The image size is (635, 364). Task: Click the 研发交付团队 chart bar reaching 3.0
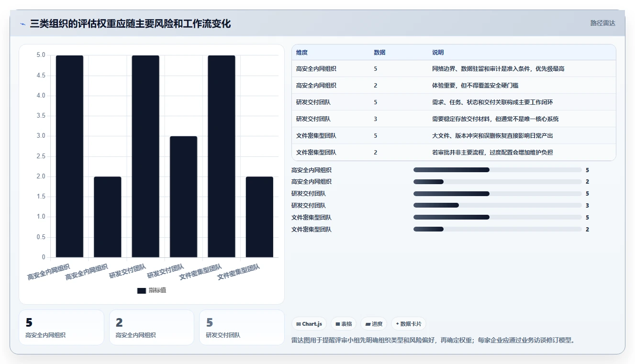183,197
